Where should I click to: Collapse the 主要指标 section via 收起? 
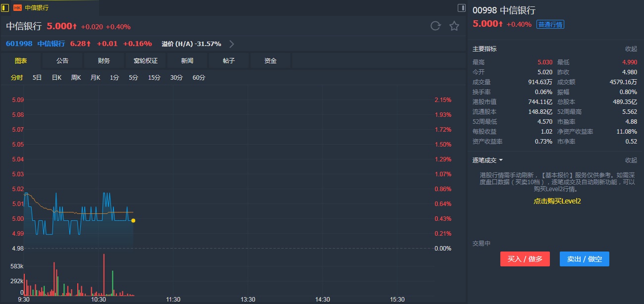tap(631, 49)
